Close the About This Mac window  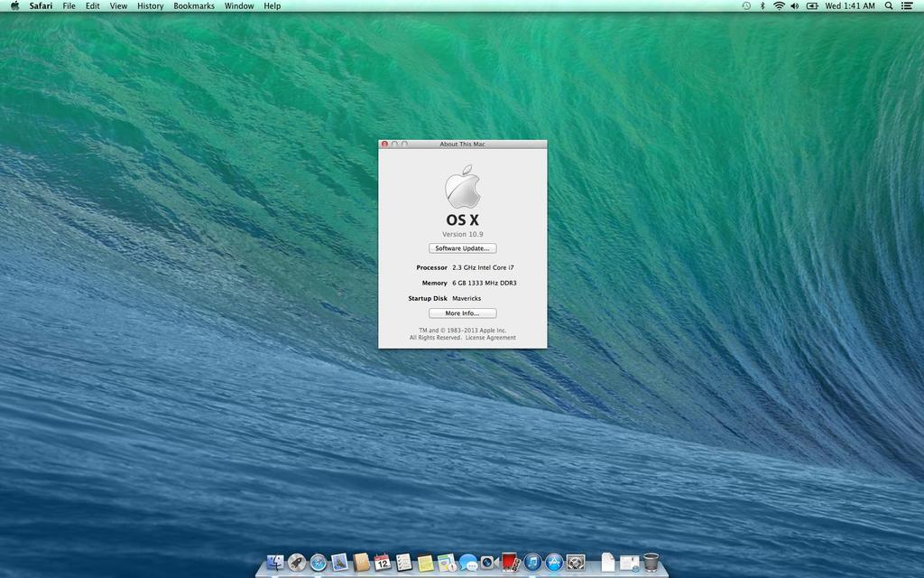[x=384, y=144]
